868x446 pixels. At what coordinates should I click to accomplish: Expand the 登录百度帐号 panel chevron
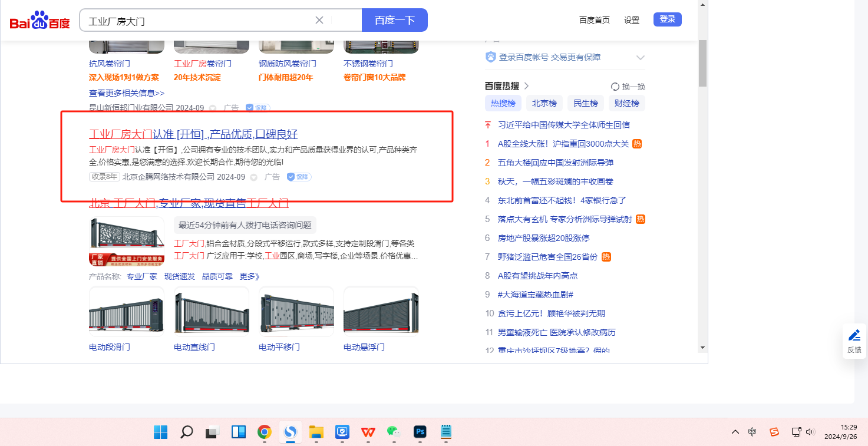641,58
